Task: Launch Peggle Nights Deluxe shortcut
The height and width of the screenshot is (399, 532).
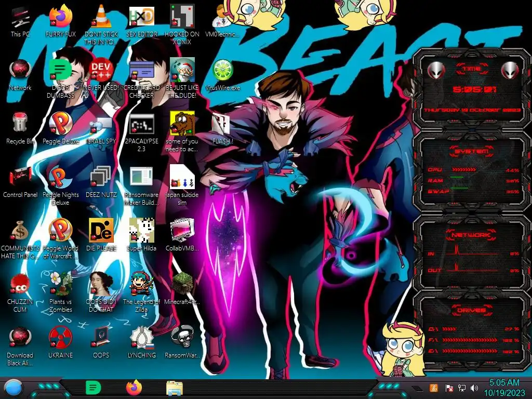Action: (60, 185)
